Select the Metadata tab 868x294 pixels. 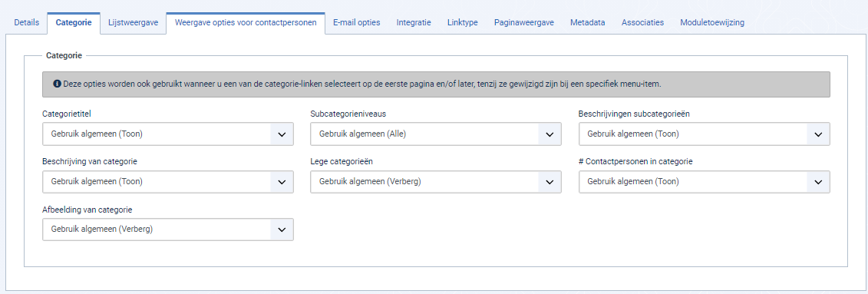click(587, 23)
